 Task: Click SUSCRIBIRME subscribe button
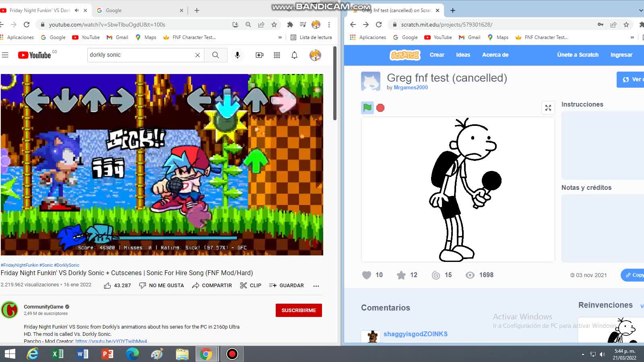[299, 311]
